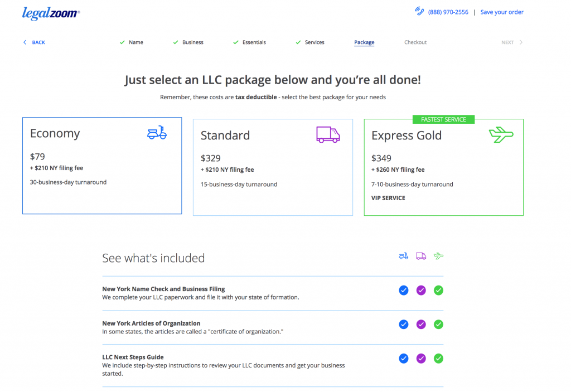Click the See what's included heading
The image size is (571, 392).
pos(153,258)
